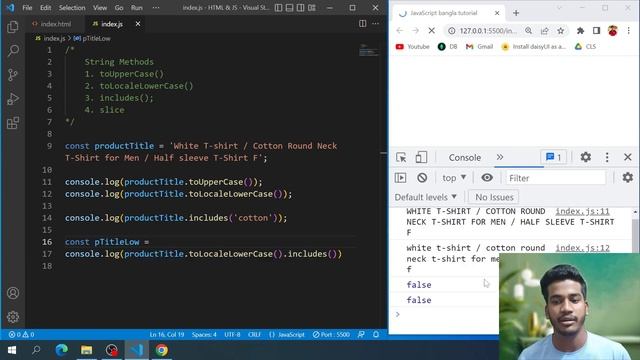Open VS Code notifications bell
The height and width of the screenshot is (360, 640).
376,334
